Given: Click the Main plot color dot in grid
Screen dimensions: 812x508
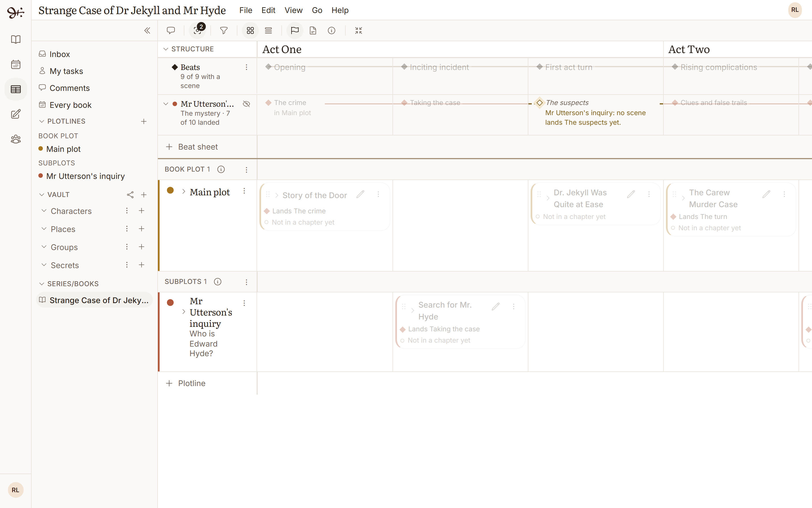Looking at the screenshot, I should tap(171, 190).
